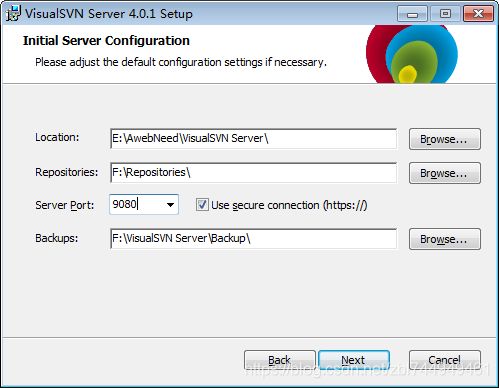The height and width of the screenshot is (388, 499).
Task: Browse for the Repositories folder
Action: click(x=445, y=173)
